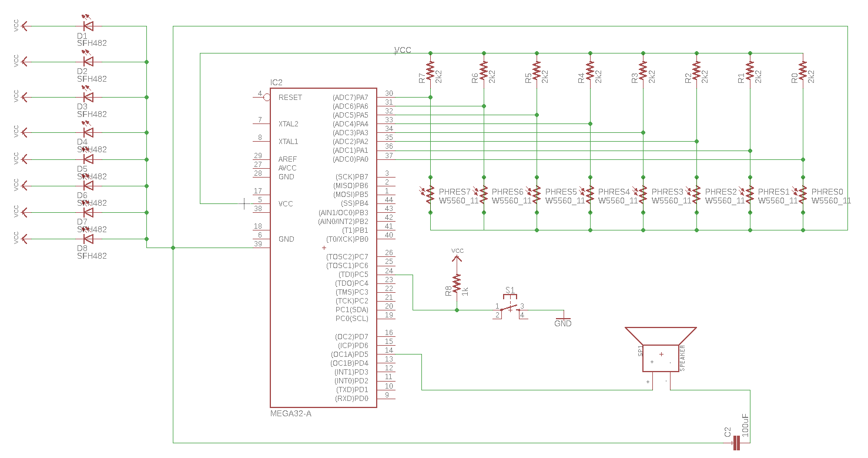Click the IC2 reference label
Image resolution: width=868 pixels, height=458 pixels.
click(x=276, y=82)
